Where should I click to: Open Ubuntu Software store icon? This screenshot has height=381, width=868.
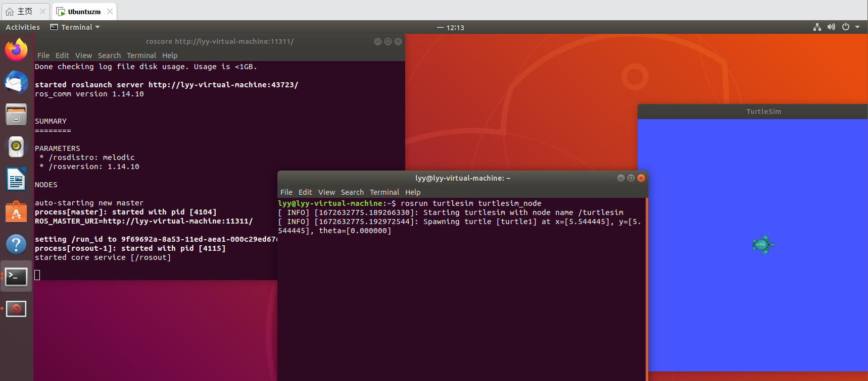tap(16, 212)
